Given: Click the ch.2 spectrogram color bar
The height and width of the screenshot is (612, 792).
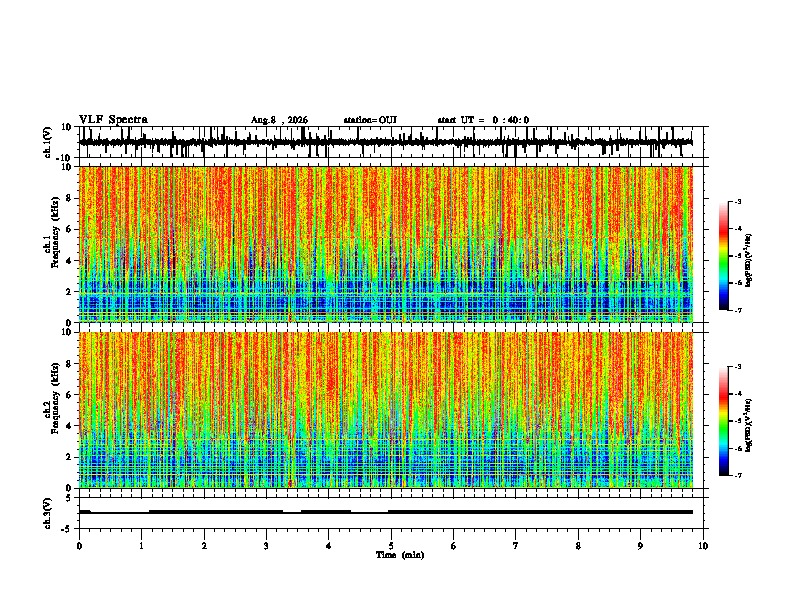Looking at the screenshot, I should tap(723, 421).
